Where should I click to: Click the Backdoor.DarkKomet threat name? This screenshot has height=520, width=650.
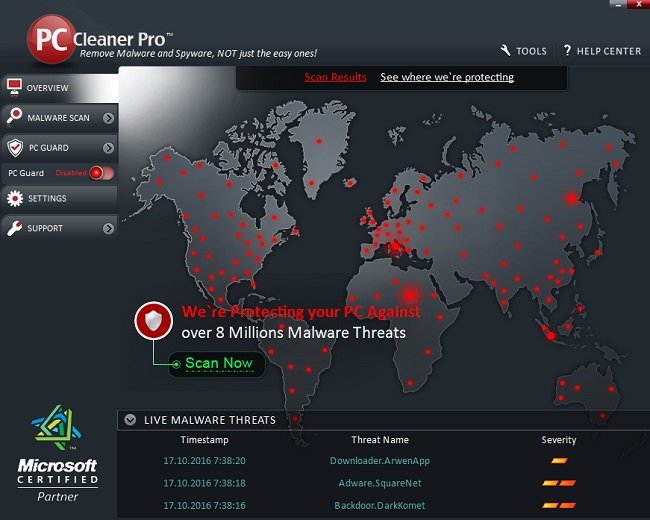click(380, 505)
